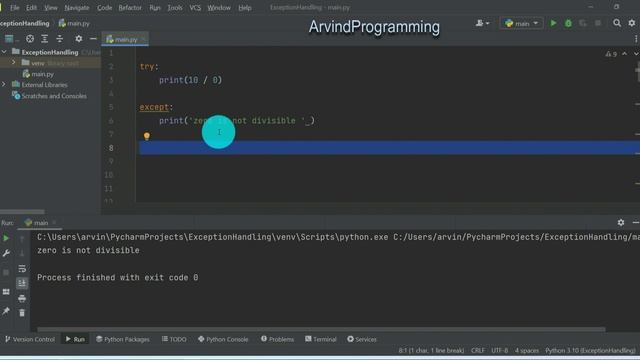Print the Run console output

[x=22, y=298]
